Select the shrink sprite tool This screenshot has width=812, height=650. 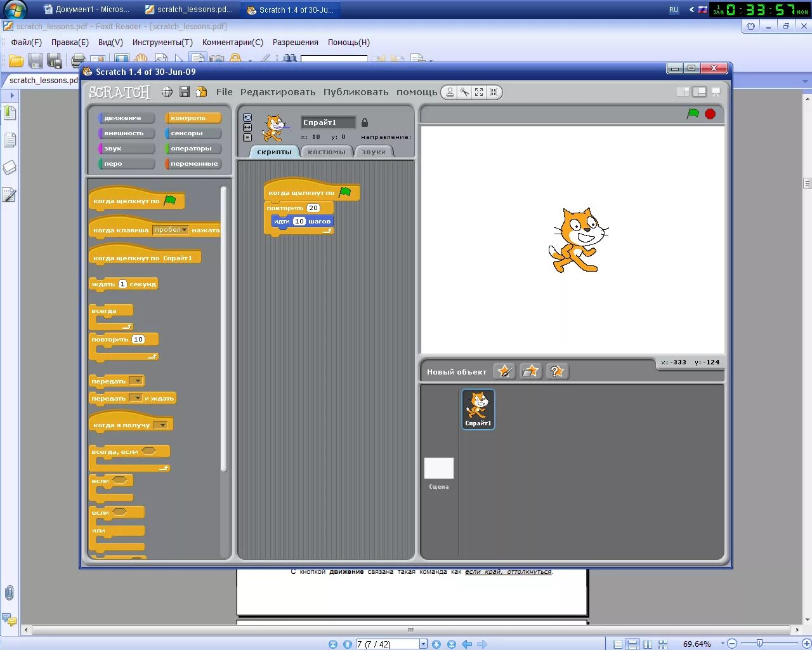494,92
